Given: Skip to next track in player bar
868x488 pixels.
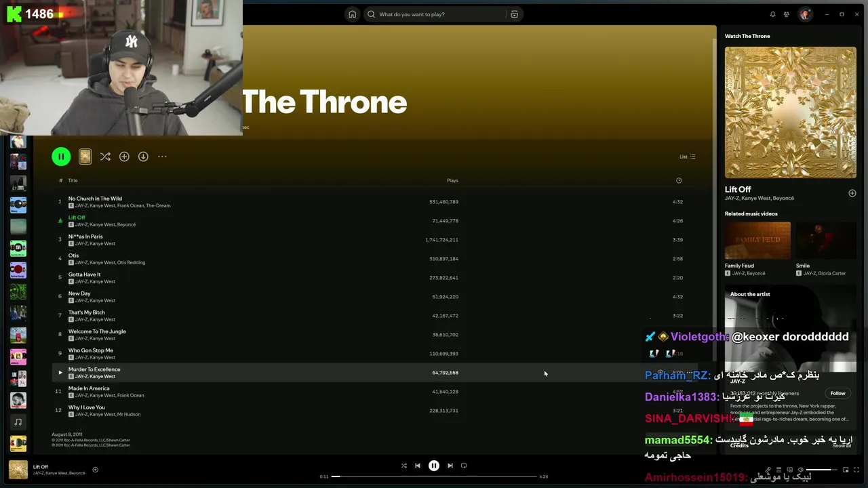Looking at the screenshot, I should coord(450,466).
